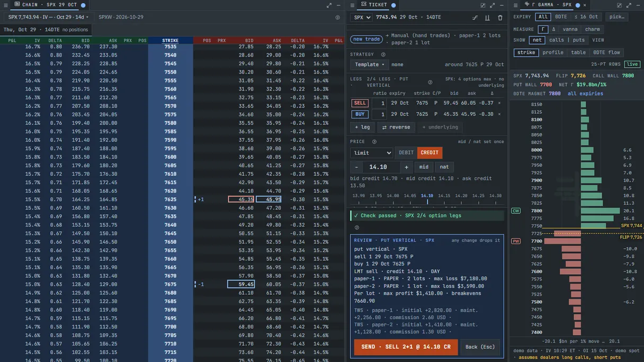This screenshot has height=362, width=644.
Task: Open the Chain panel hamburger menu
Action: tap(5, 5)
